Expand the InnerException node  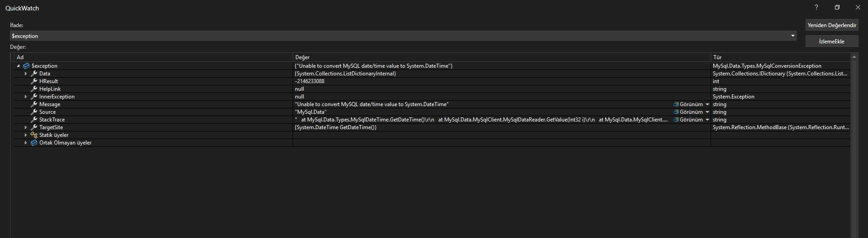[x=26, y=97]
